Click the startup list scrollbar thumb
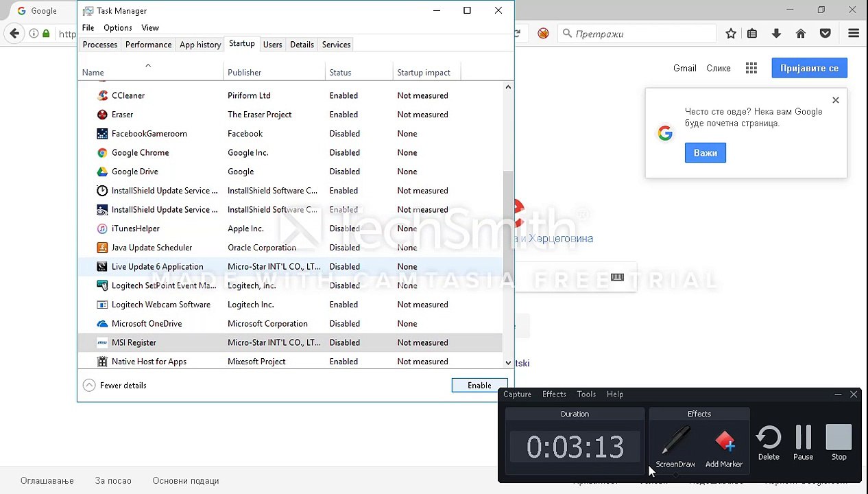This screenshot has height=494, width=868. (x=508, y=223)
